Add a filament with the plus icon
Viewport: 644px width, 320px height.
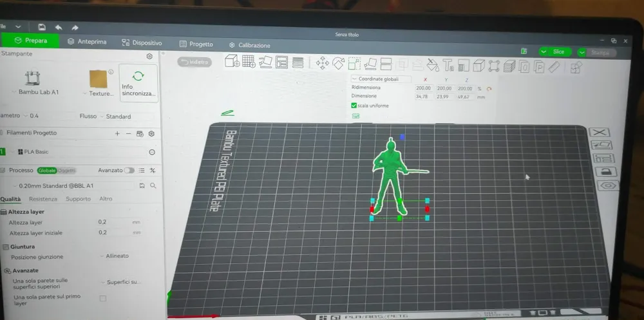pos(117,133)
